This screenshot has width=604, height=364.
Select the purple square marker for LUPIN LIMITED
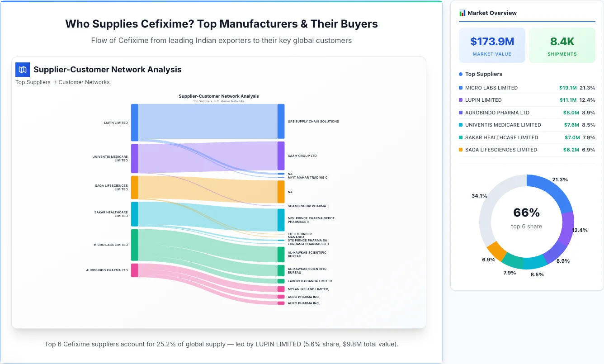460,100
